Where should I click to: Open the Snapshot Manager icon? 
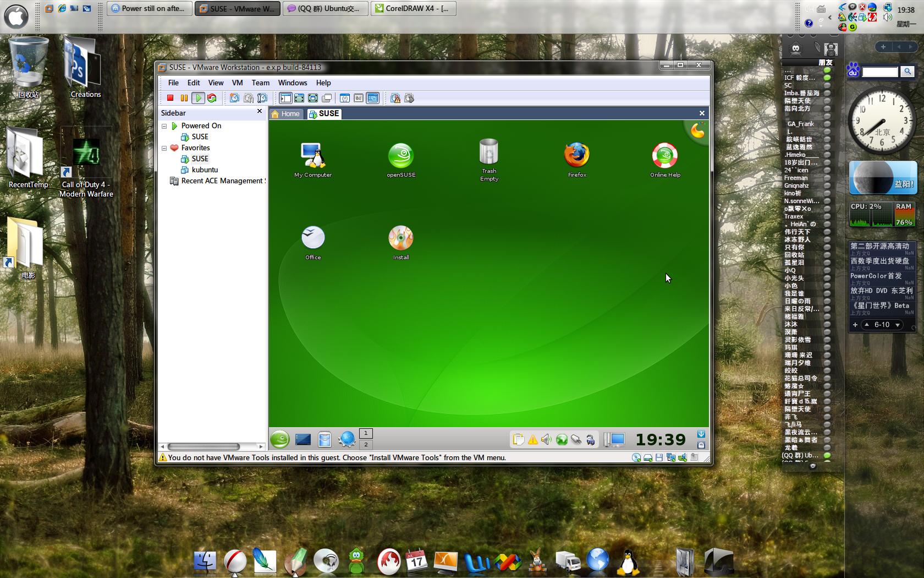coord(262,98)
